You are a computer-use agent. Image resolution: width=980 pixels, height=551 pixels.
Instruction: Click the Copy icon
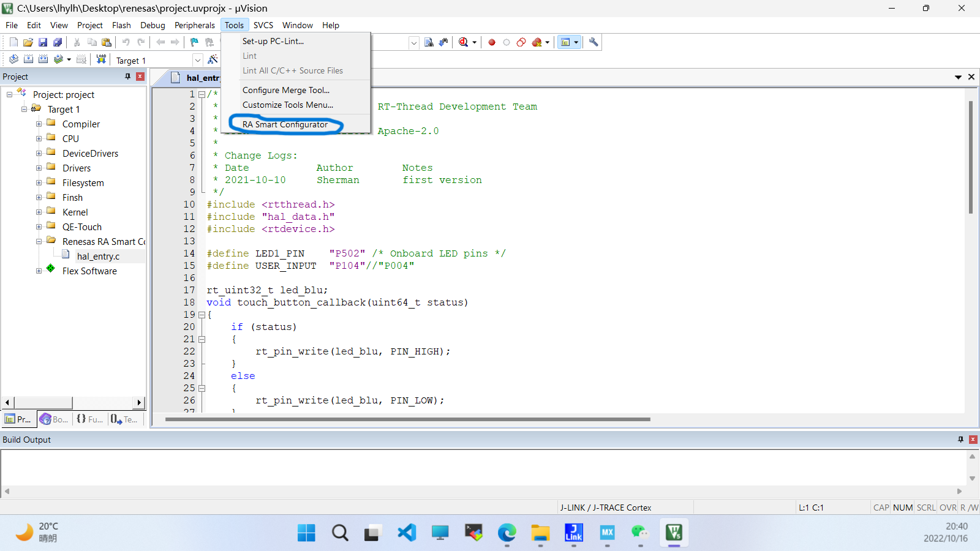[92, 42]
